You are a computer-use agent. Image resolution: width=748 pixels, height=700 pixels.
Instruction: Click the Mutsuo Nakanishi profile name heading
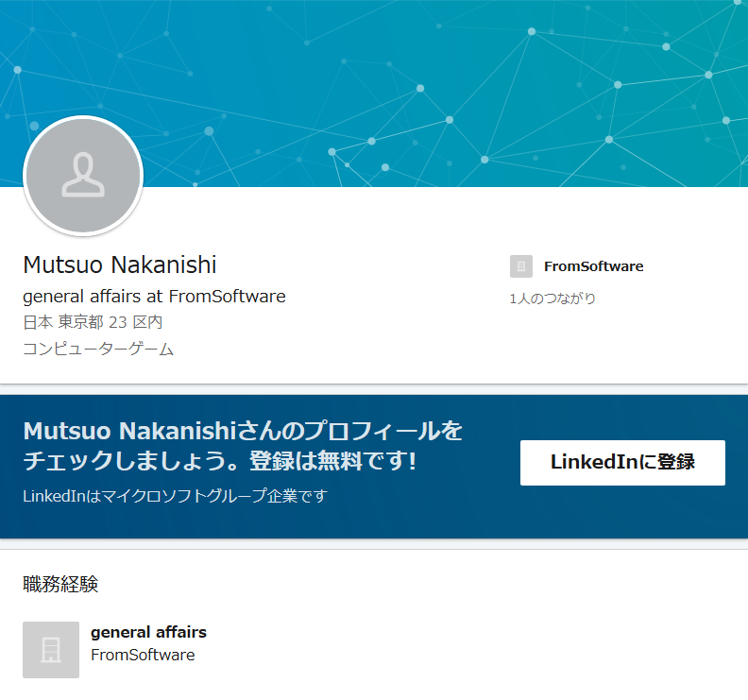tap(120, 265)
